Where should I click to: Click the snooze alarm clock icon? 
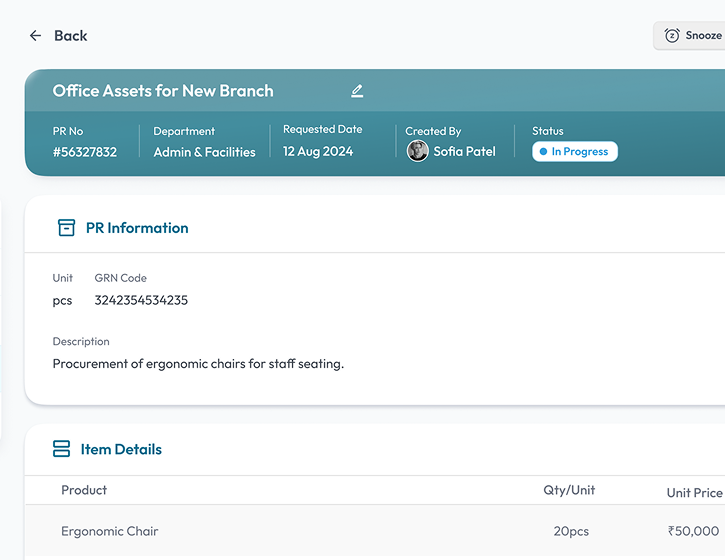pyautogui.click(x=672, y=36)
